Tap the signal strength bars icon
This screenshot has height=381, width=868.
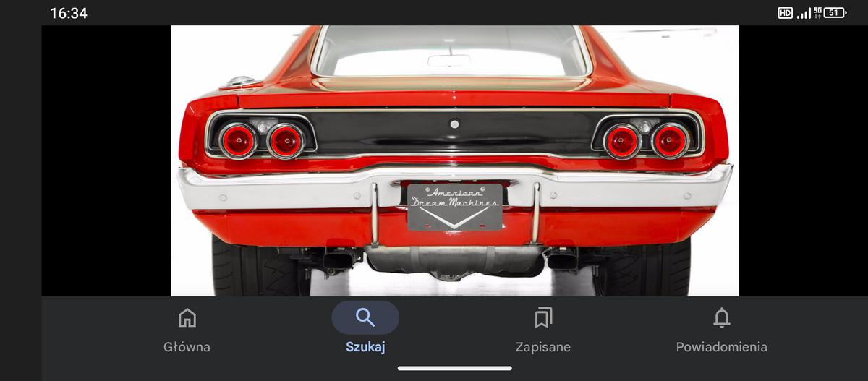point(803,13)
